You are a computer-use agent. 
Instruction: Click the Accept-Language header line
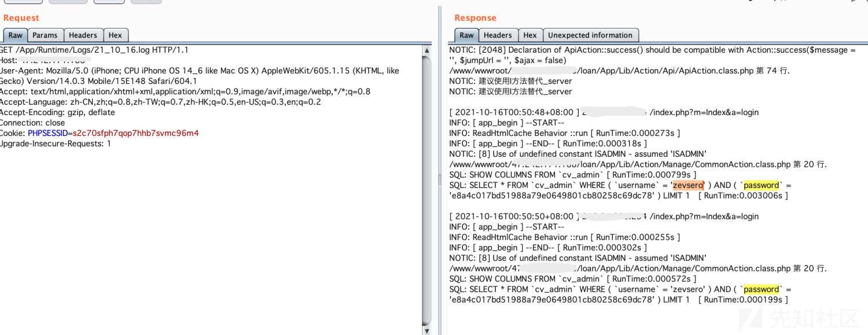click(160, 102)
